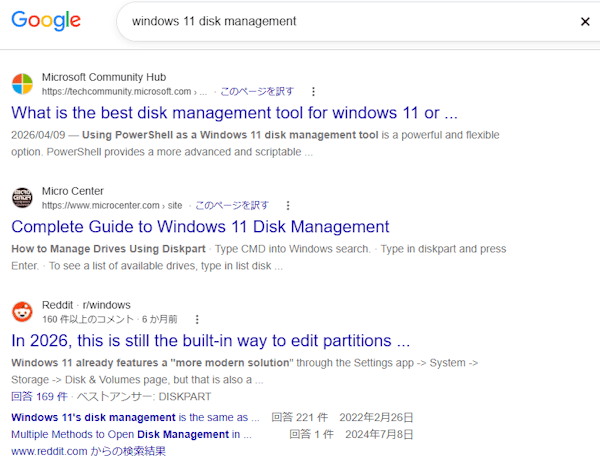
Task: Open Microsoft Community Hub favicon
Action: tap(22, 84)
